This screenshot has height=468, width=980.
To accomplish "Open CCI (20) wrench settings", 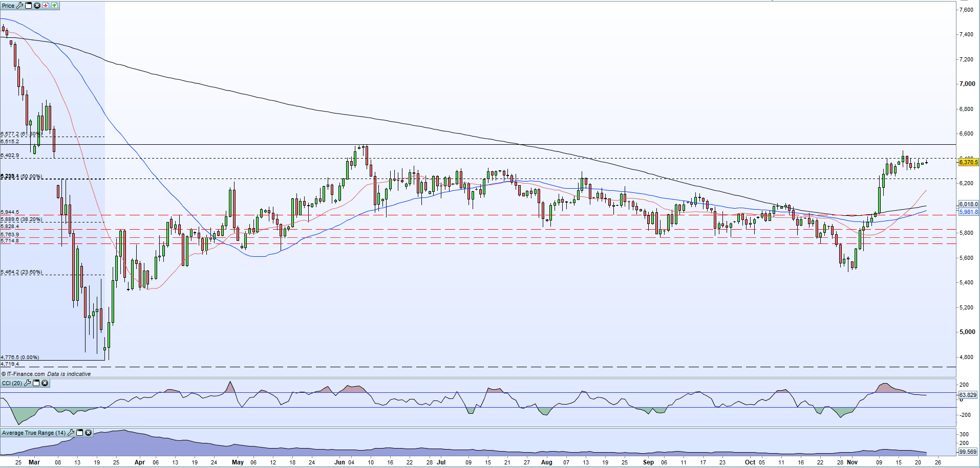I will (x=28, y=383).
